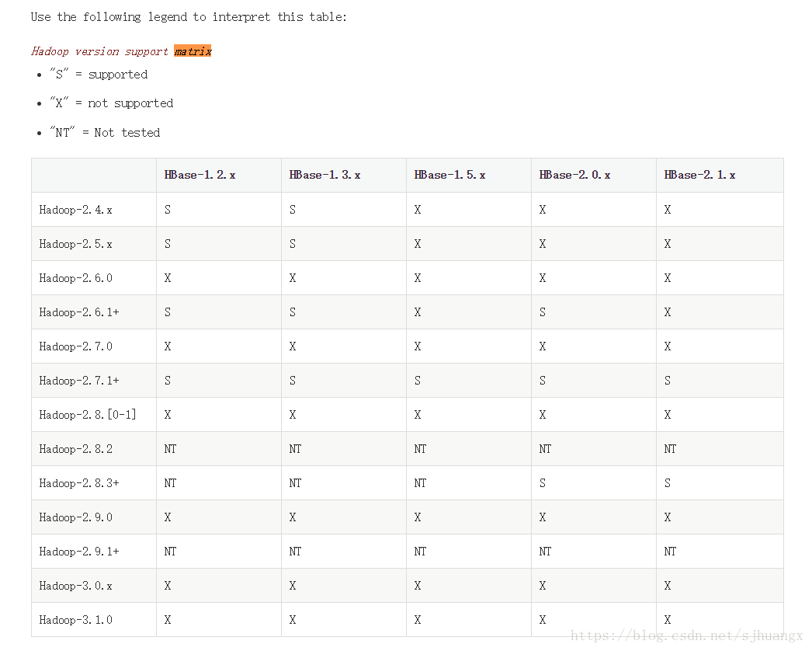Viewport: 812px width, 651px height.
Task: Select the Hadoop-2.4.x row label
Action: pyautogui.click(x=75, y=210)
